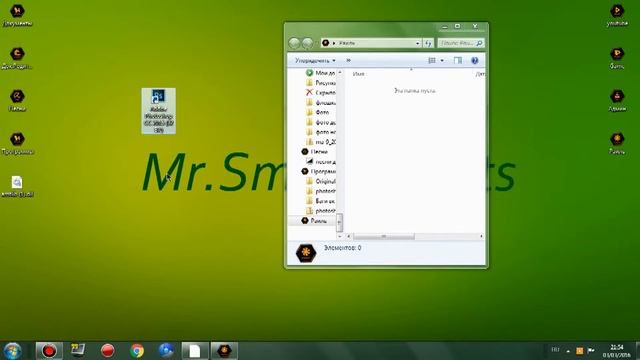Click the Forward arrow in Explorer window

point(307,43)
